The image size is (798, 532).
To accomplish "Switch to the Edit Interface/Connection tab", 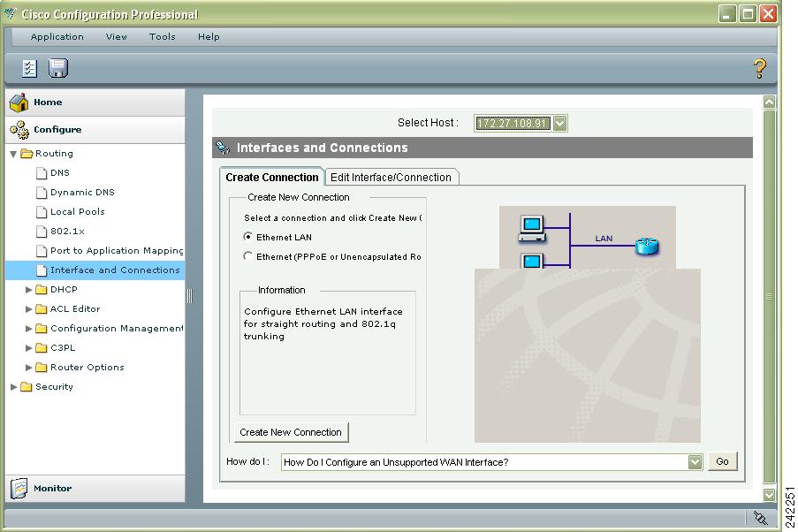I will [391, 177].
